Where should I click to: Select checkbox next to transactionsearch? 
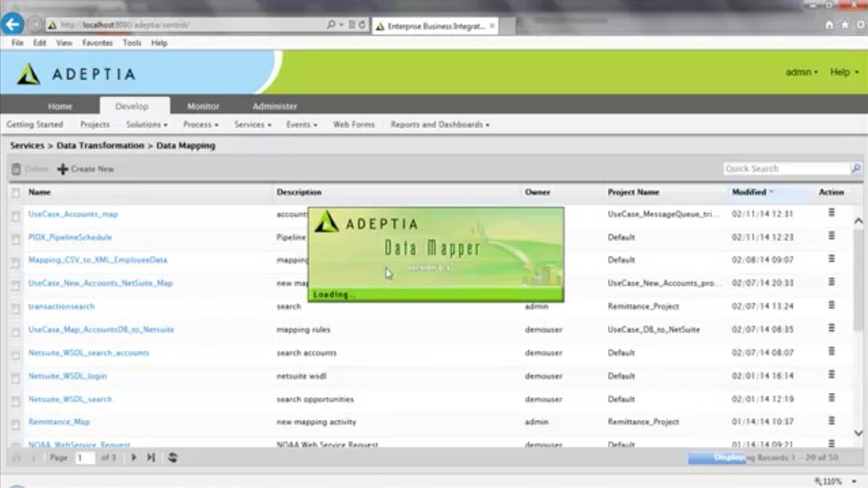coord(16,308)
